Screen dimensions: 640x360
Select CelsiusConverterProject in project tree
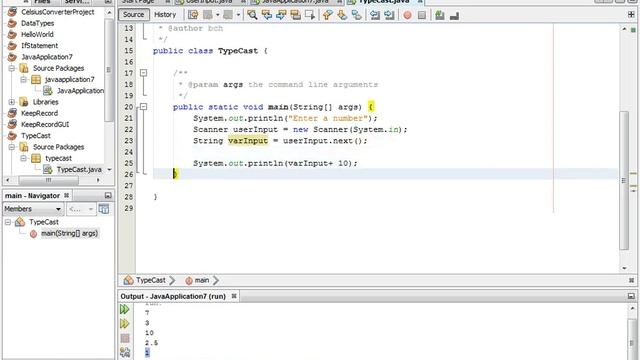pyautogui.click(x=58, y=12)
